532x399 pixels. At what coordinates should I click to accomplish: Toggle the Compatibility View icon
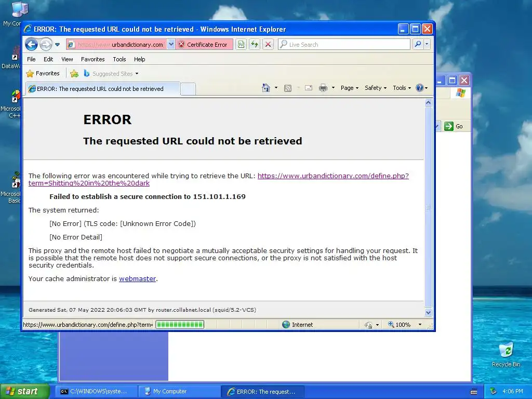pos(241,45)
